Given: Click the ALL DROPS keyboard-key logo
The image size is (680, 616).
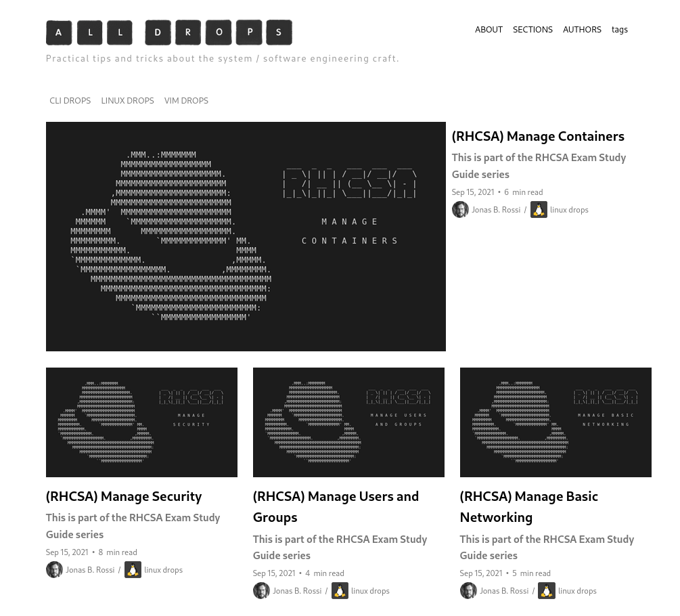Looking at the screenshot, I should pyautogui.click(x=169, y=32).
